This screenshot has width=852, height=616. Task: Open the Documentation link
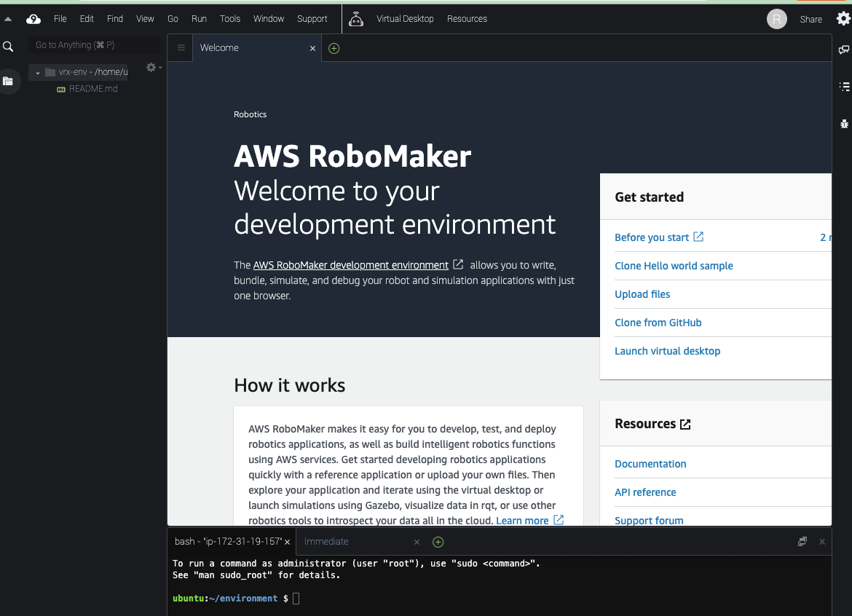(x=650, y=464)
